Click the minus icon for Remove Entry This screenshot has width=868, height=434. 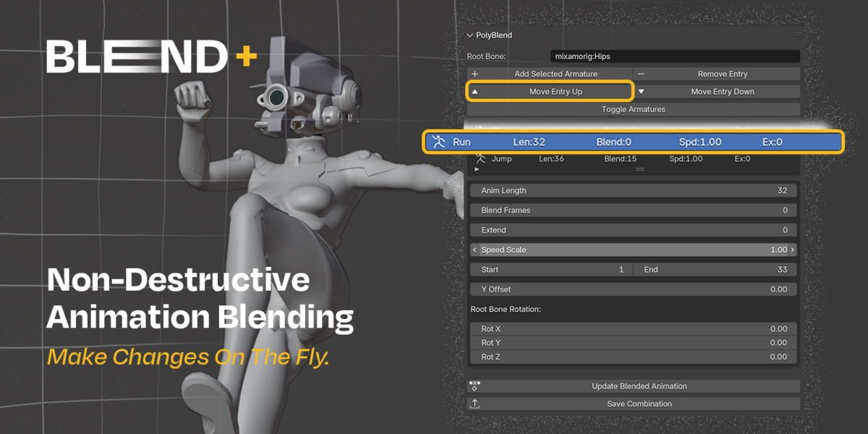(x=641, y=74)
